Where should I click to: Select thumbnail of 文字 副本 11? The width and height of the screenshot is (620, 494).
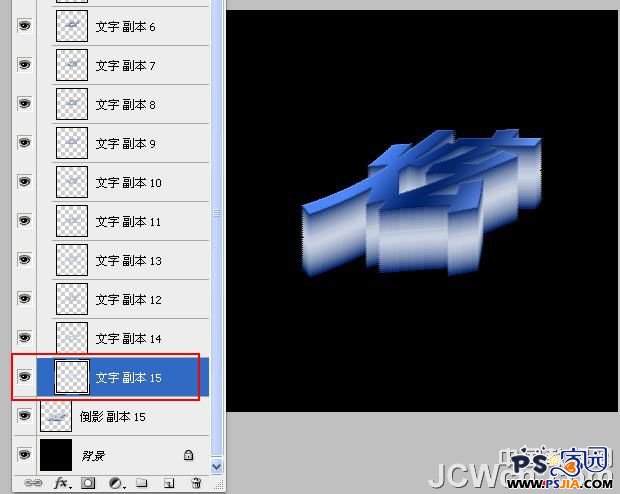coord(72,221)
